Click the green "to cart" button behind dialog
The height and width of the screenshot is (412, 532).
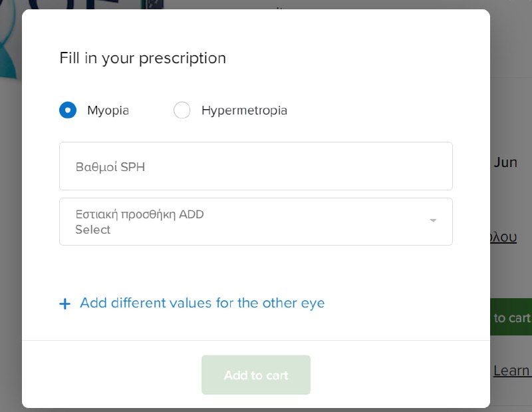pos(511,317)
